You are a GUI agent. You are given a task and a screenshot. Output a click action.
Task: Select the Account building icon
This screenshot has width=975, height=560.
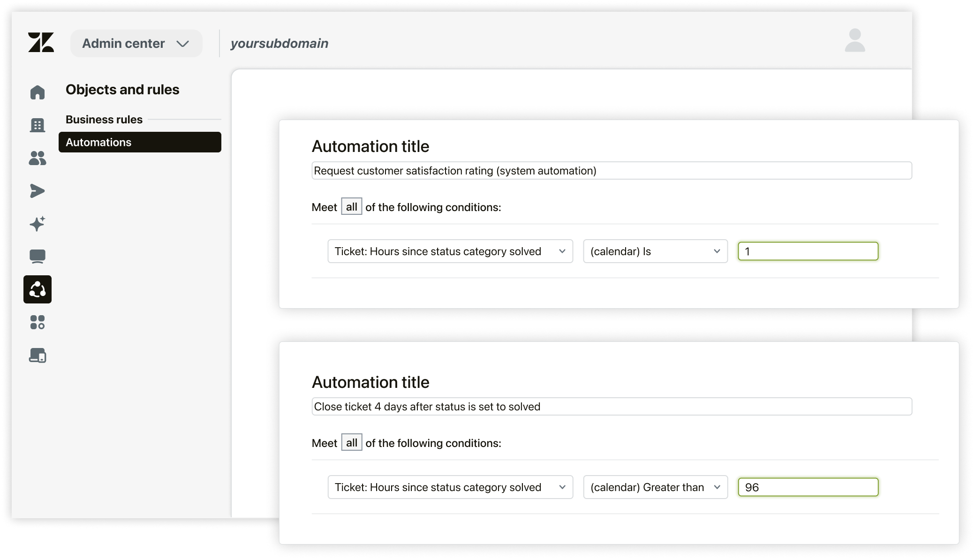click(x=38, y=125)
